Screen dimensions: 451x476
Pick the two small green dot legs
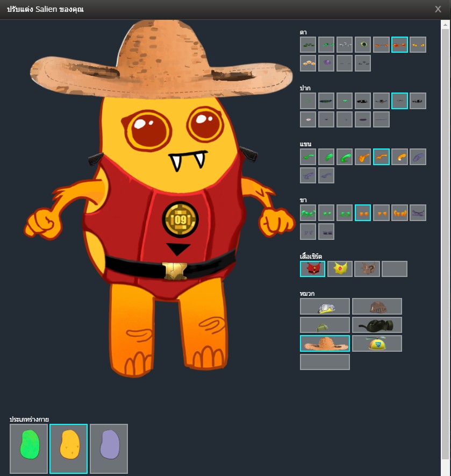coord(326,213)
